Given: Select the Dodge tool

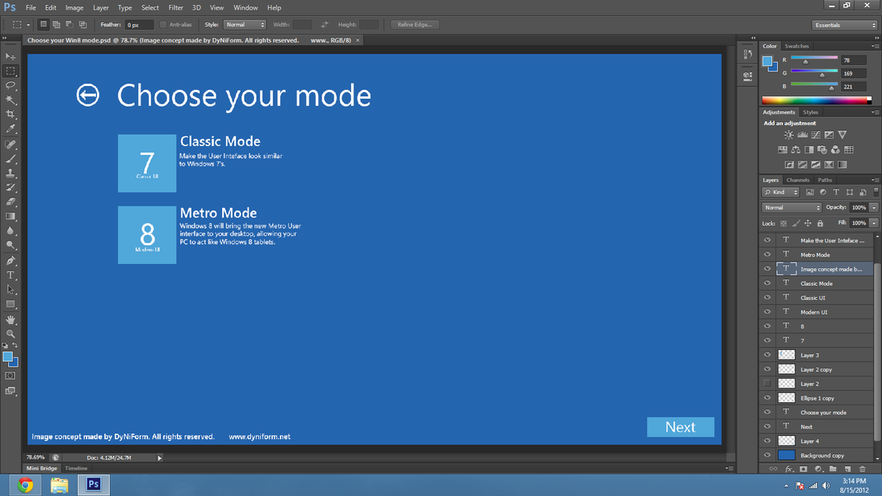Looking at the screenshot, I should tap(11, 245).
